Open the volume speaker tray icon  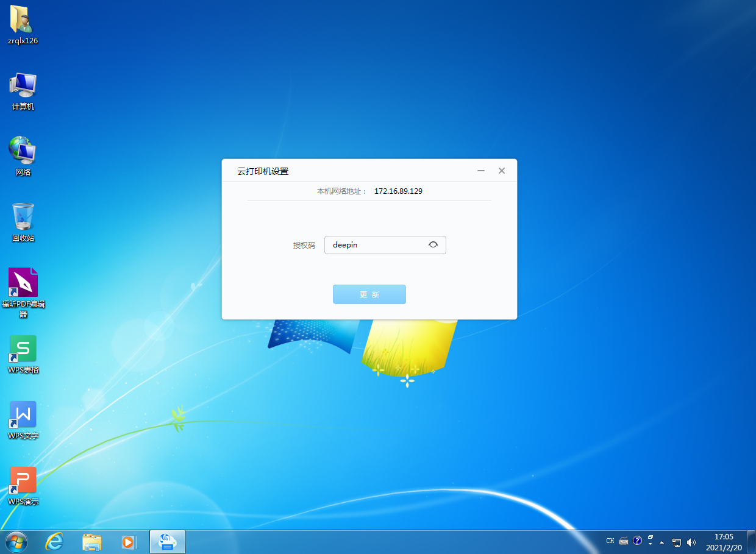pos(691,541)
